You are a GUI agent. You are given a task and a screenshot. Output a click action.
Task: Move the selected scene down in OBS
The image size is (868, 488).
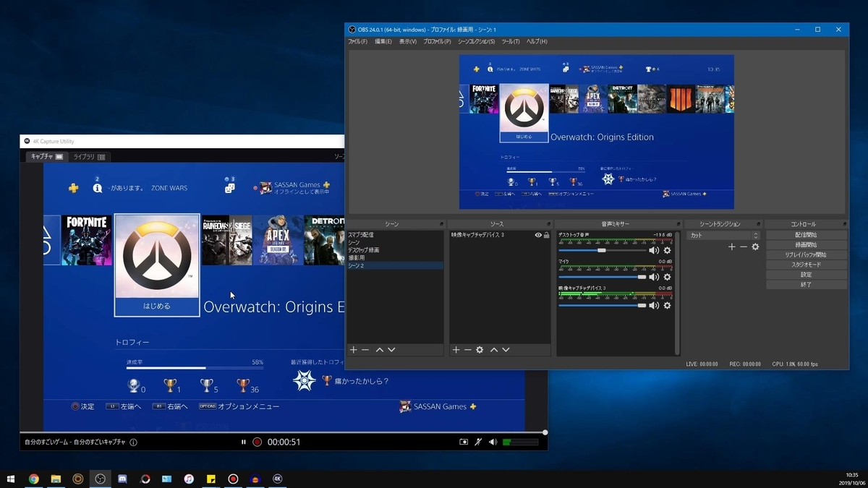pos(391,350)
